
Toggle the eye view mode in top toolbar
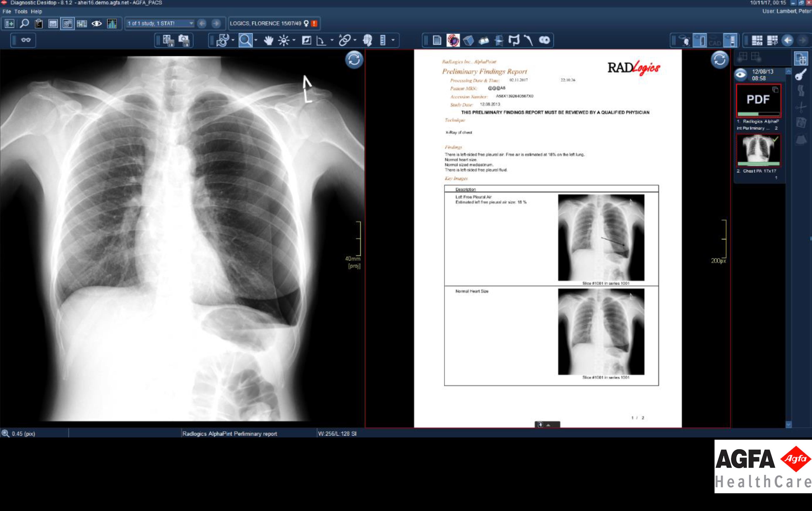click(97, 24)
